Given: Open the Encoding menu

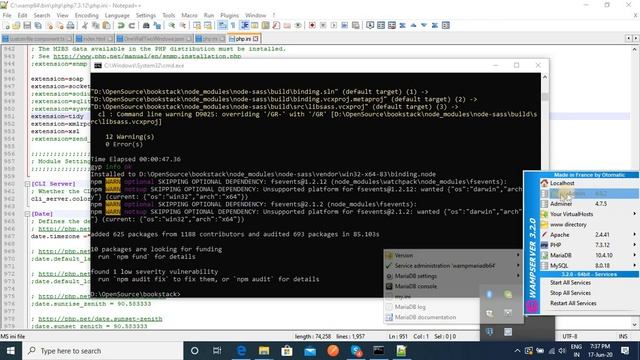Looking at the screenshot, I should (87, 15).
